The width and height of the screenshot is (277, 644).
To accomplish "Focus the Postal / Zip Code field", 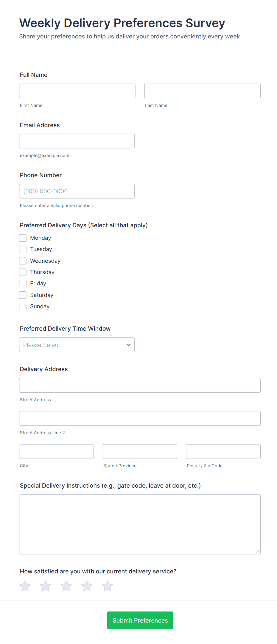I will coord(223,452).
